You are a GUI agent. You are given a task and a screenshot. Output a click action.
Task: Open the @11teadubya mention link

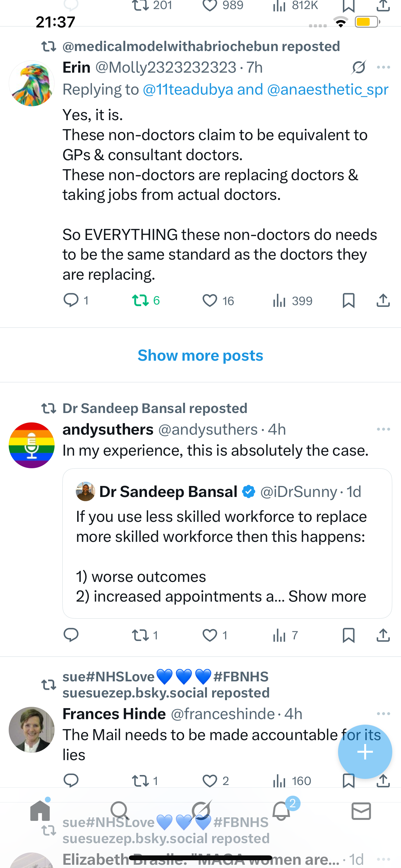pyautogui.click(x=188, y=90)
